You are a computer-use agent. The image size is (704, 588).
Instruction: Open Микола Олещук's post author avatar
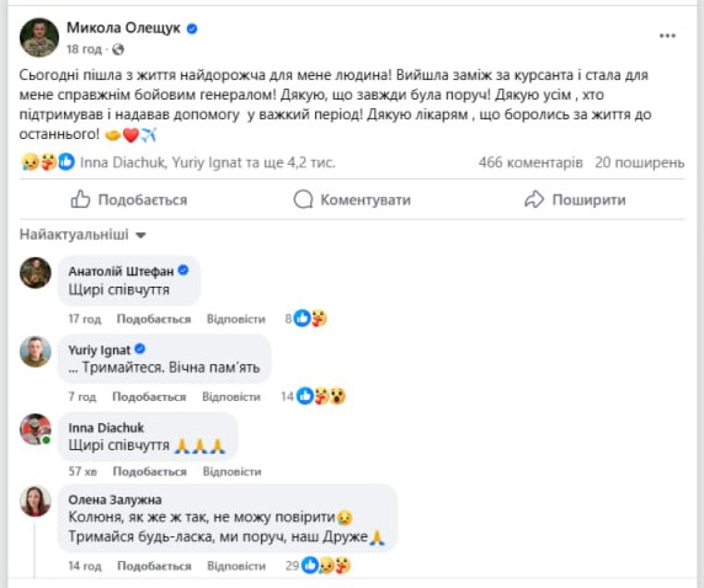pos(39,37)
